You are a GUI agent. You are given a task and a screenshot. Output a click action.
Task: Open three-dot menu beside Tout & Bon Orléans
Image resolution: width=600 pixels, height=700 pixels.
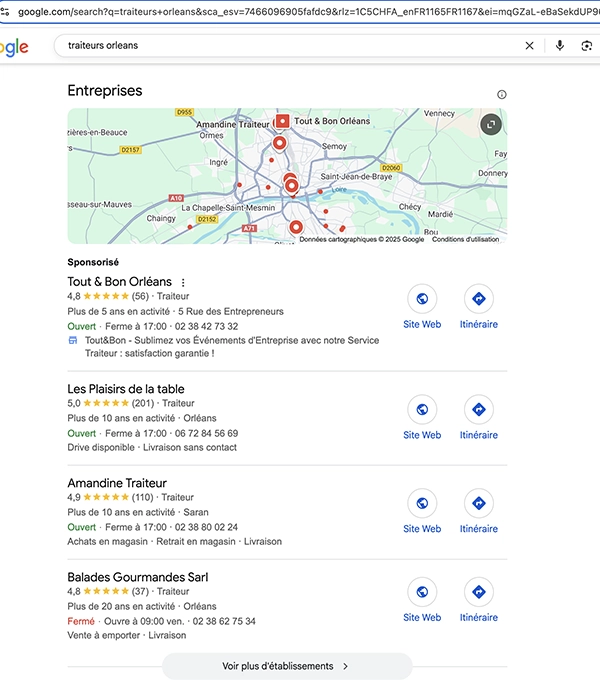click(x=183, y=282)
